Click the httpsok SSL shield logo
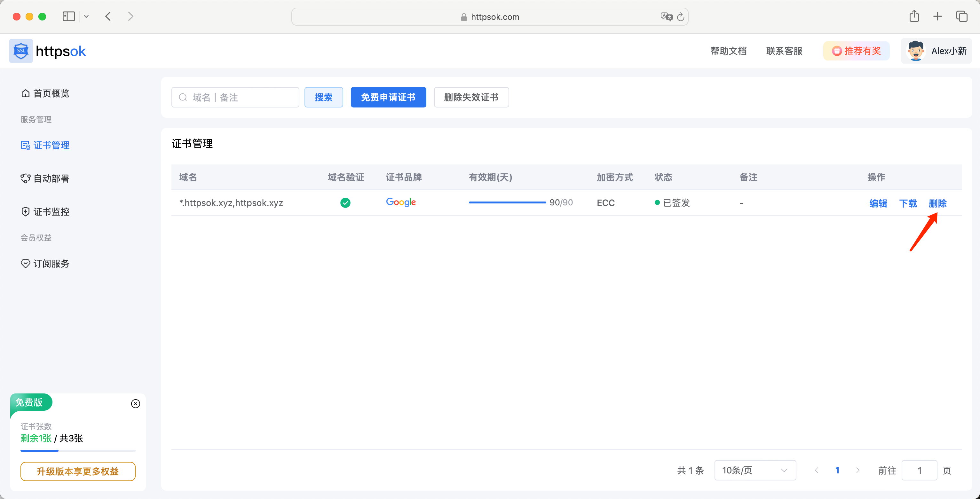980x499 pixels. click(21, 51)
